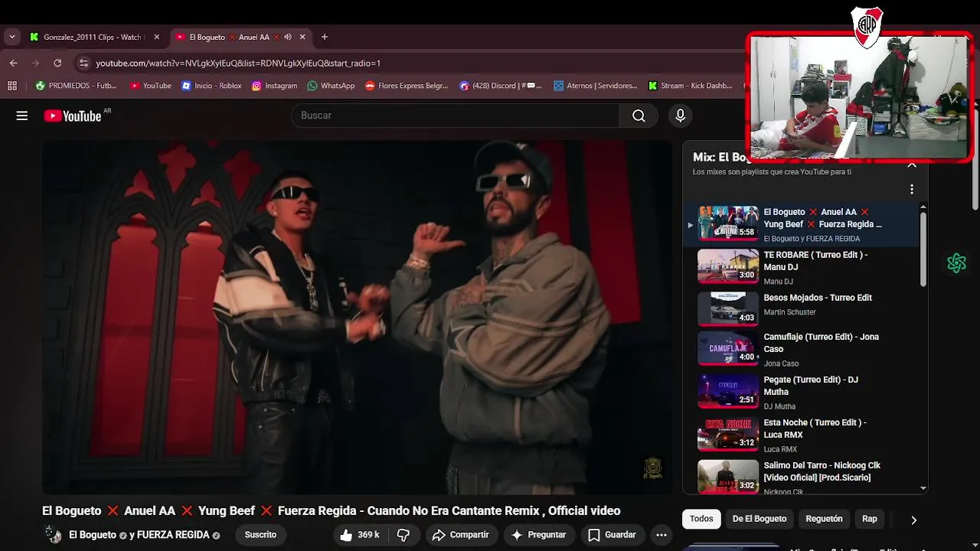Open the Preguntar AI assistant
Viewport: 980px width, 551px height.
click(538, 535)
